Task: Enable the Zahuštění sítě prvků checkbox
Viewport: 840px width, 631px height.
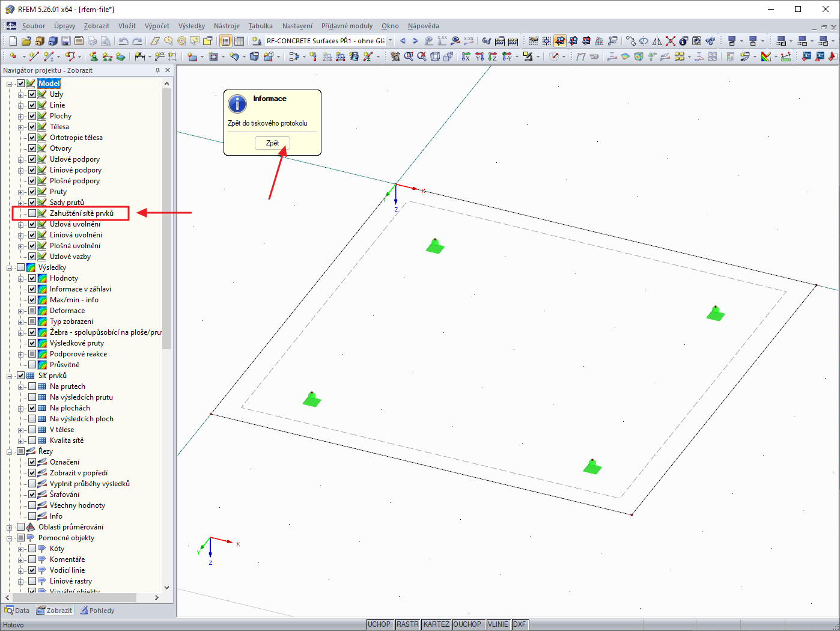Action: pyautogui.click(x=32, y=213)
